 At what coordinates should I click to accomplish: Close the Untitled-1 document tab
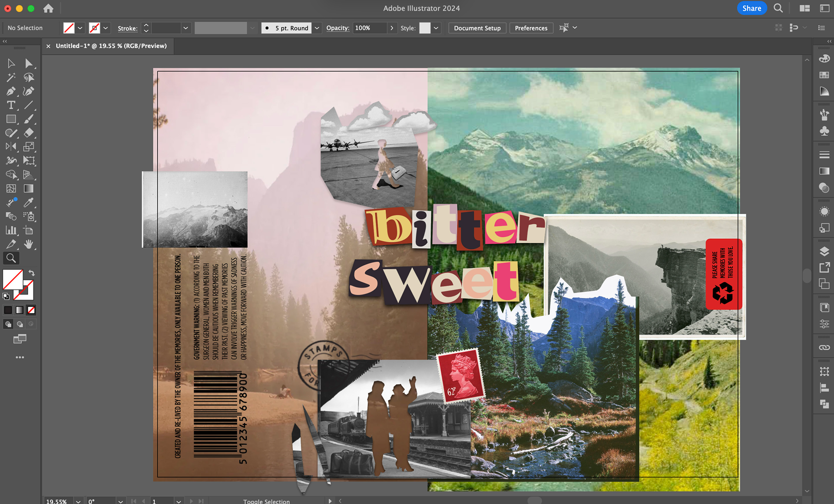click(x=48, y=46)
